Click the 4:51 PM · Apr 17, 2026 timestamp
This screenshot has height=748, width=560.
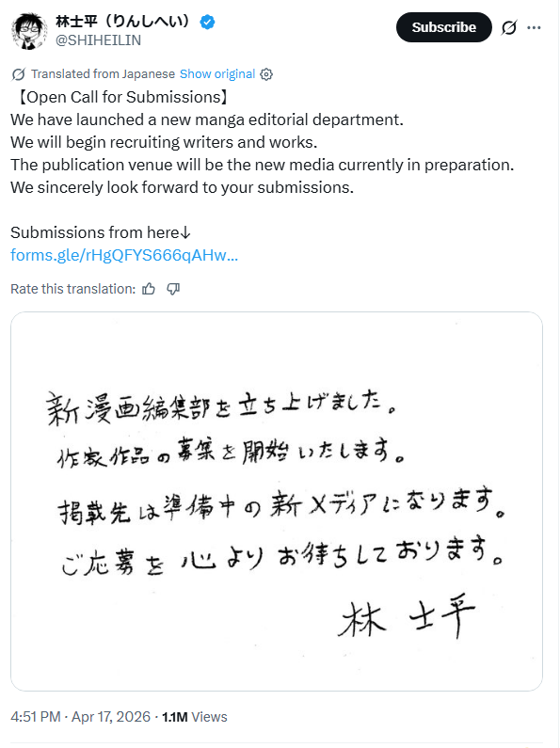pos(81,717)
